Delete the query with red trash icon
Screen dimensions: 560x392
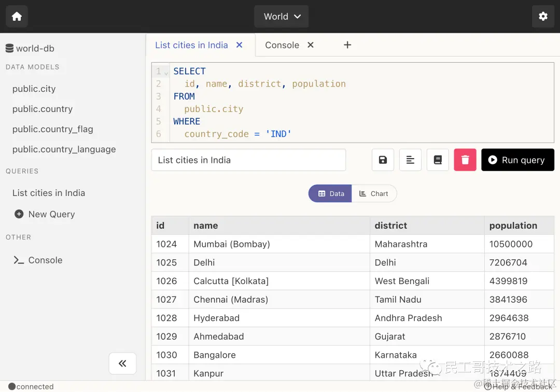pyautogui.click(x=465, y=160)
